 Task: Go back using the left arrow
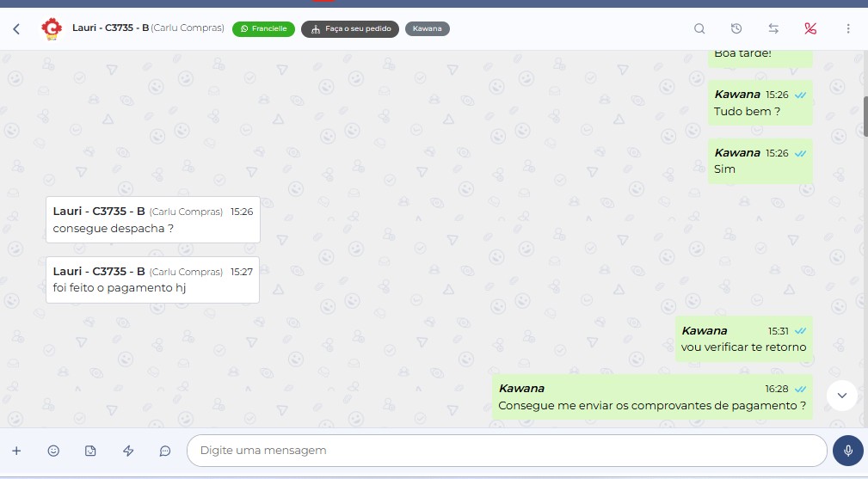click(16, 29)
